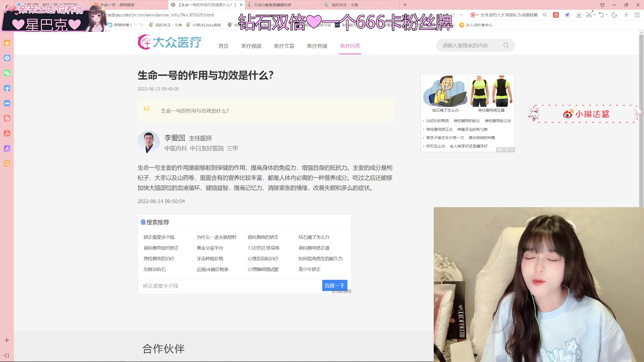Open the 医疗文章 navigation item
Image resolution: width=644 pixels, height=362 pixels.
(284, 46)
